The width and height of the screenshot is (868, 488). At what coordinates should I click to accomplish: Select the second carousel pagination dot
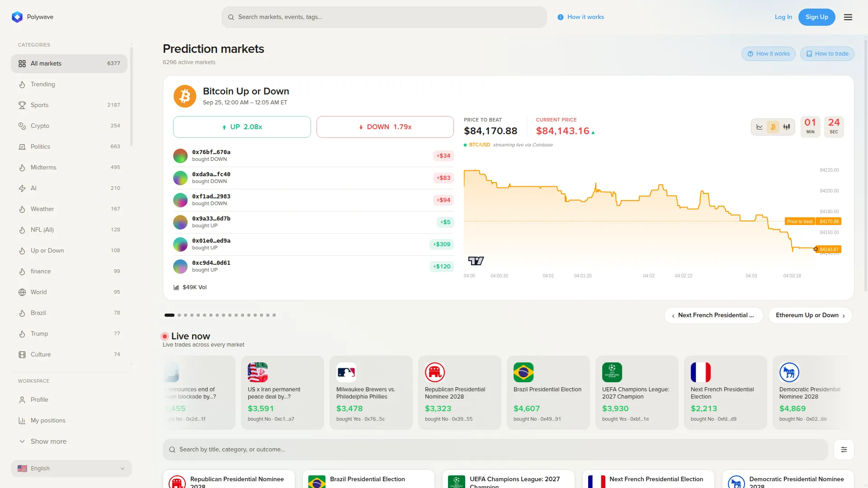[179, 315]
